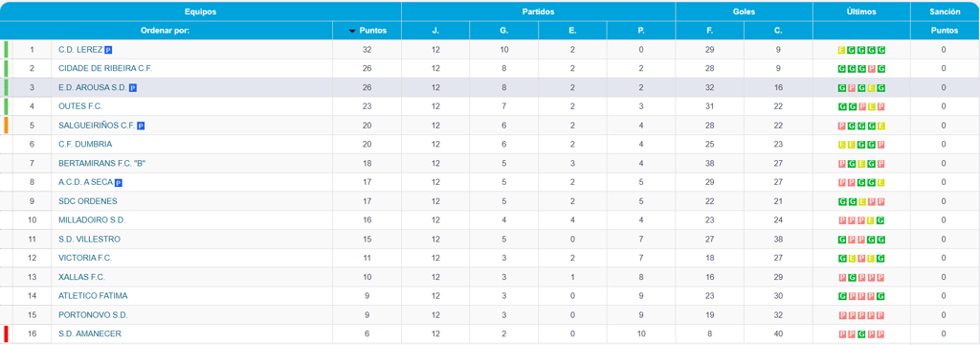Screen dimensions: 980x345
Task: Click the orange position marker beside SALGUEIRIÑOS C.F.
Action: click(x=6, y=126)
